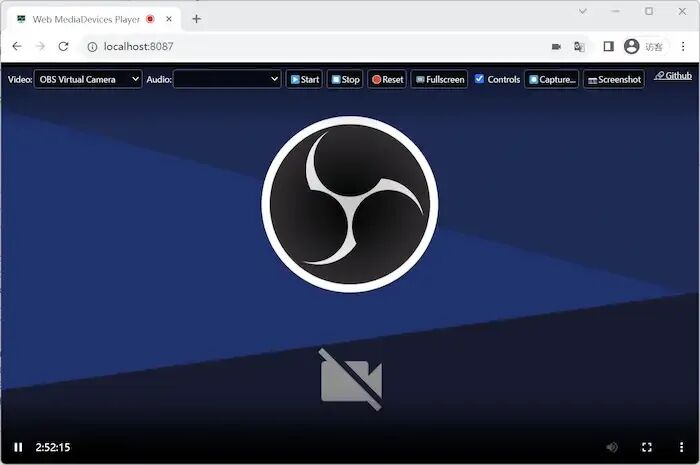
Task: Toggle the browser side panel
Action: 608,46
